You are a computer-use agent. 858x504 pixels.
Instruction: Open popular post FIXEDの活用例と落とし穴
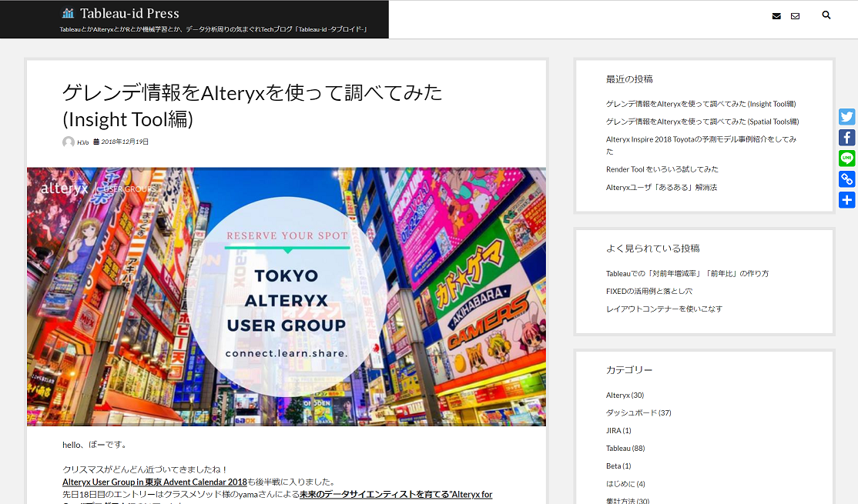pyautogui.click(x=649, y=292)
